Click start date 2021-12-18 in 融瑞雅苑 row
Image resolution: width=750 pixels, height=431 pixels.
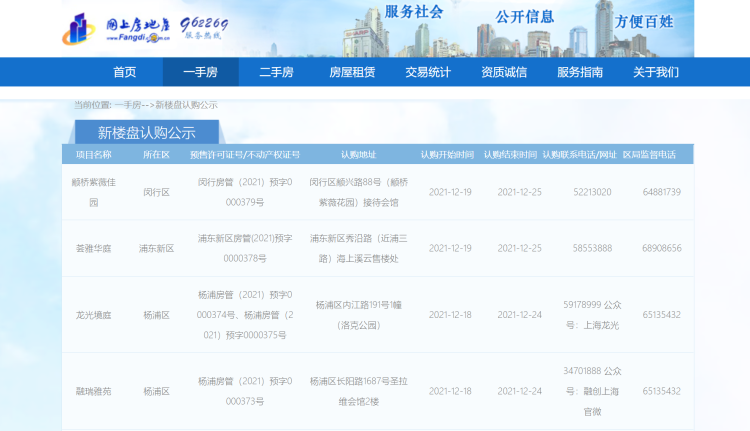pos(450,391)
